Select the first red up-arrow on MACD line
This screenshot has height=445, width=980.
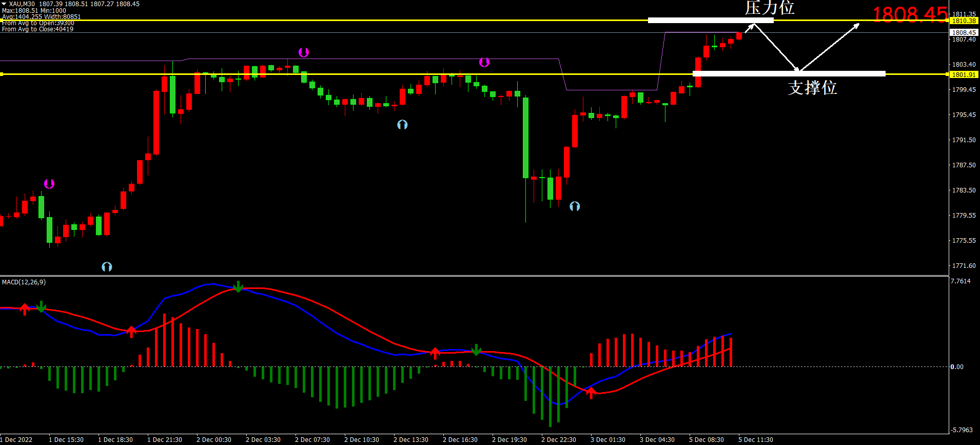[x=25, y=309]
